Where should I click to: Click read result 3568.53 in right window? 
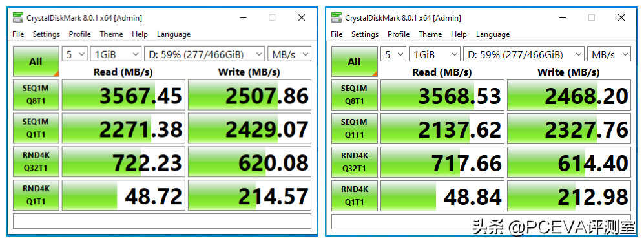click(x=442, y=95)
